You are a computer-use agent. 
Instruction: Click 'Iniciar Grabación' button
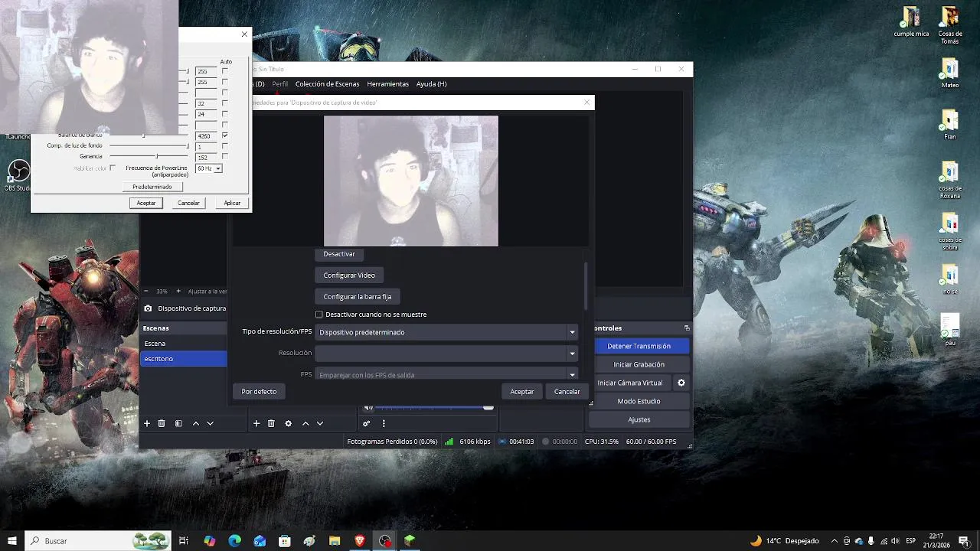coord(639,364)
